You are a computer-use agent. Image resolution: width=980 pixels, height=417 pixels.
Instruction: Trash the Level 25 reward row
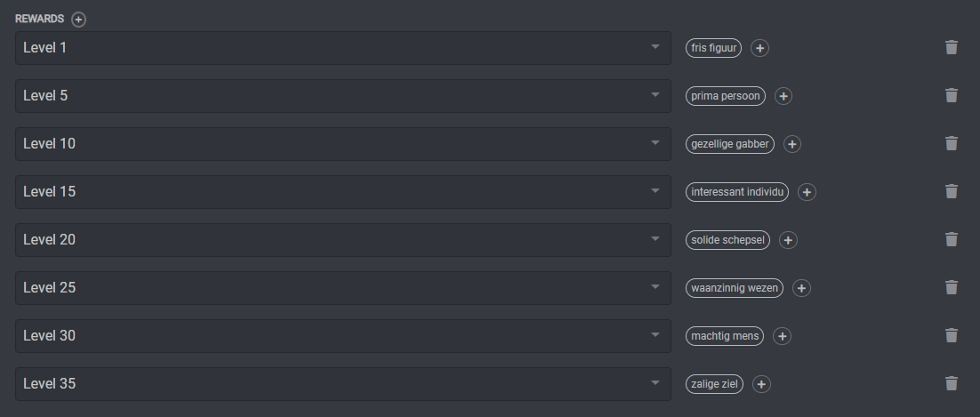click(x=952, y=288)
